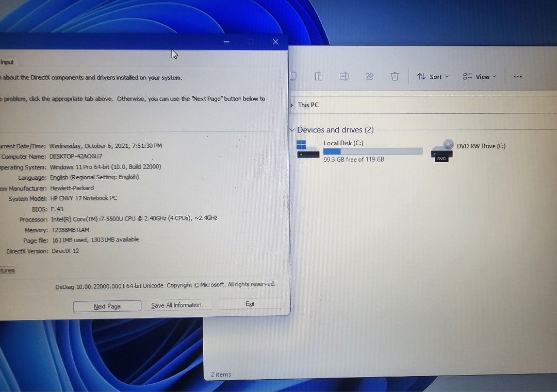This screenshot has width=557, height=392.
Task: Click the 99.3 GB free of 119 GB text
Action: 354,160
